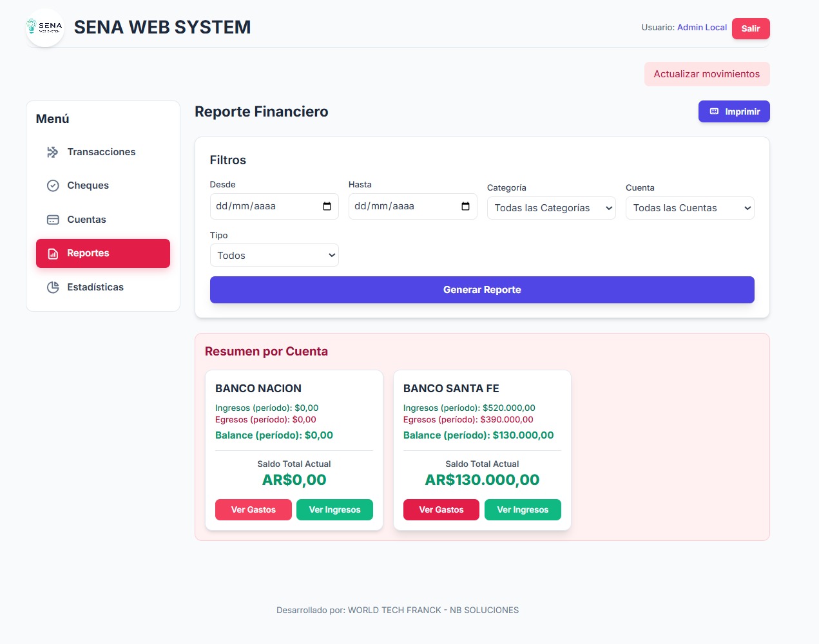This screenshot has height=644, width=819.
Task: Click the Imprimir button
Action: point(734,111)
